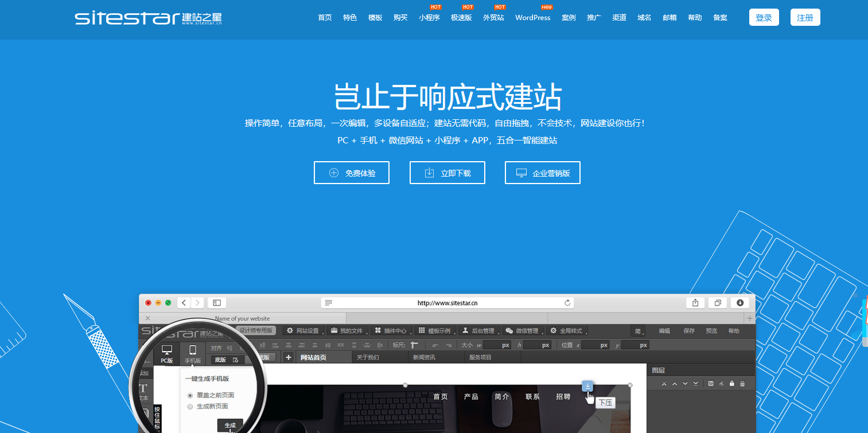Switch to the PC版 view icon

coord(167,354)
